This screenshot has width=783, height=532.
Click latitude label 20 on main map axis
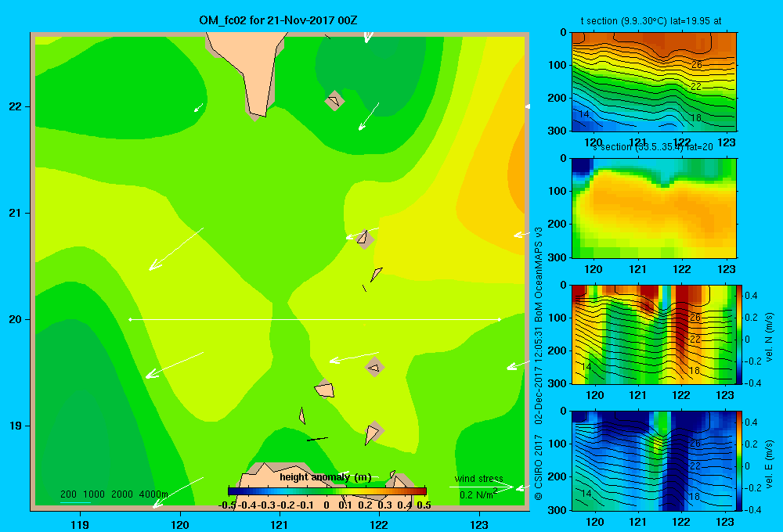(x=16, y=319)
